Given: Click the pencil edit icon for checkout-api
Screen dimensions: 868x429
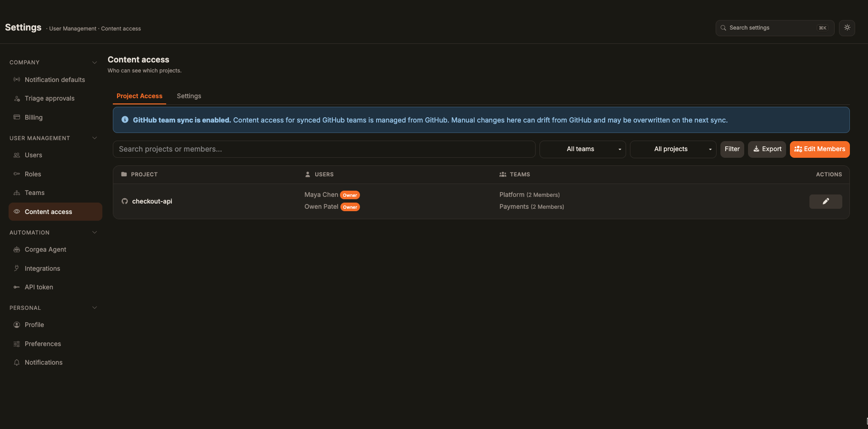Looking at the screenshot, I should click(826, 201).
